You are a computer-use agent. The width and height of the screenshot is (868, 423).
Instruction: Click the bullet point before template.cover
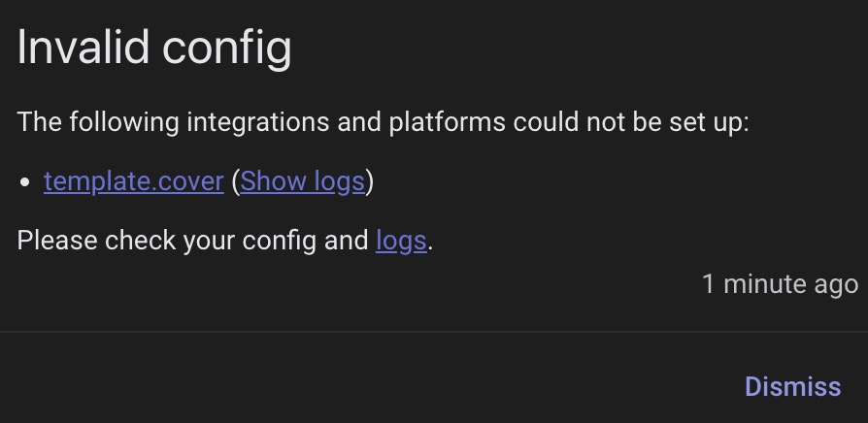coord(25,182)
